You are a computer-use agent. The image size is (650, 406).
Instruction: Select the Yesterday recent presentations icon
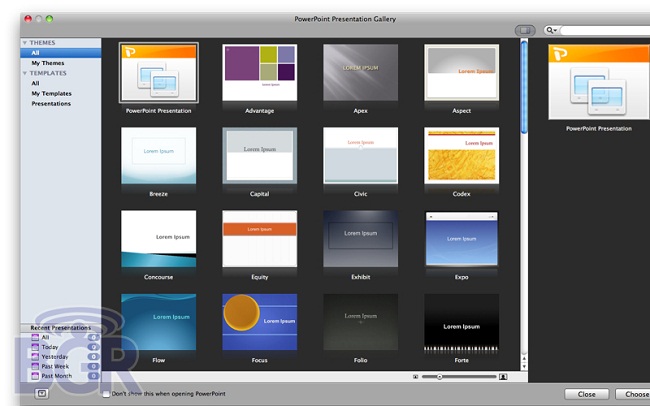tap(35, 356)
